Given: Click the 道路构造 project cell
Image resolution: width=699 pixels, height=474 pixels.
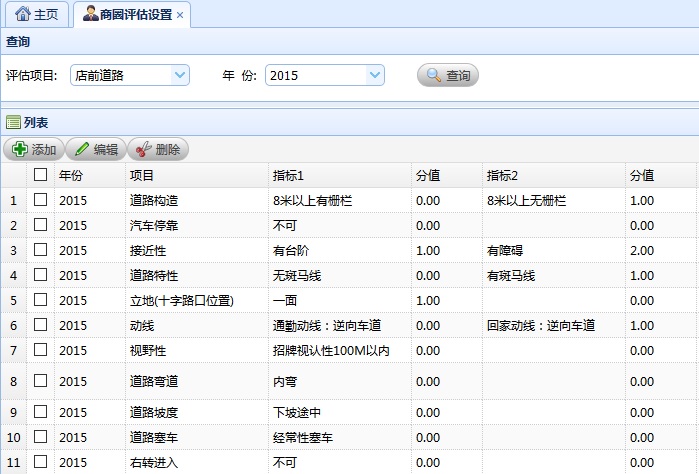Looking at the screenshot, I should (x=197, y=200).
